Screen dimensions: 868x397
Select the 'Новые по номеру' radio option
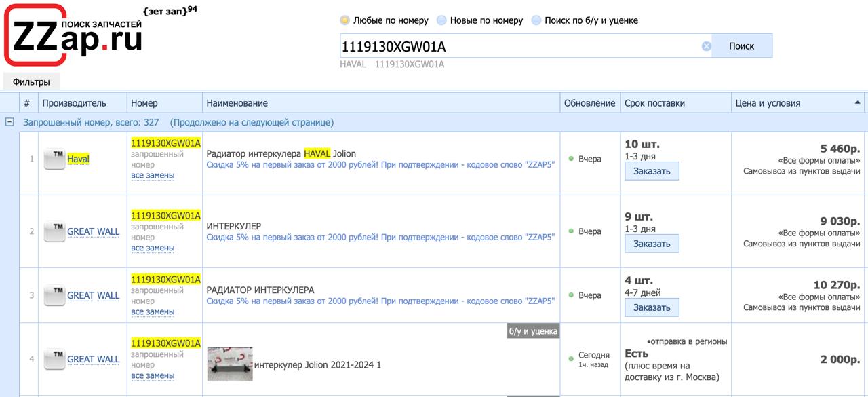(441, 20)
